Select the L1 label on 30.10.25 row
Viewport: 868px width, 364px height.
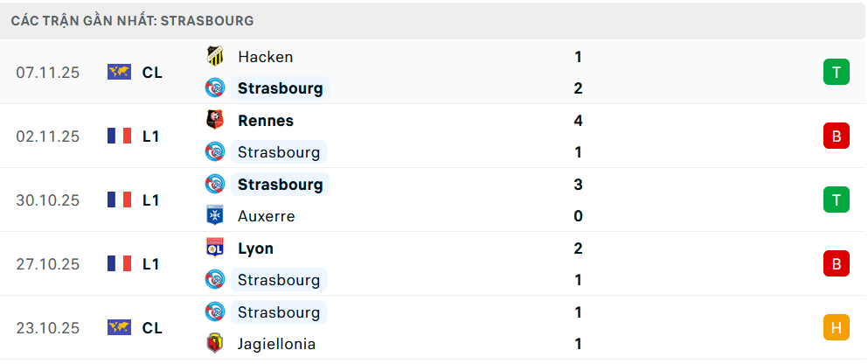[x=151, y=199]
